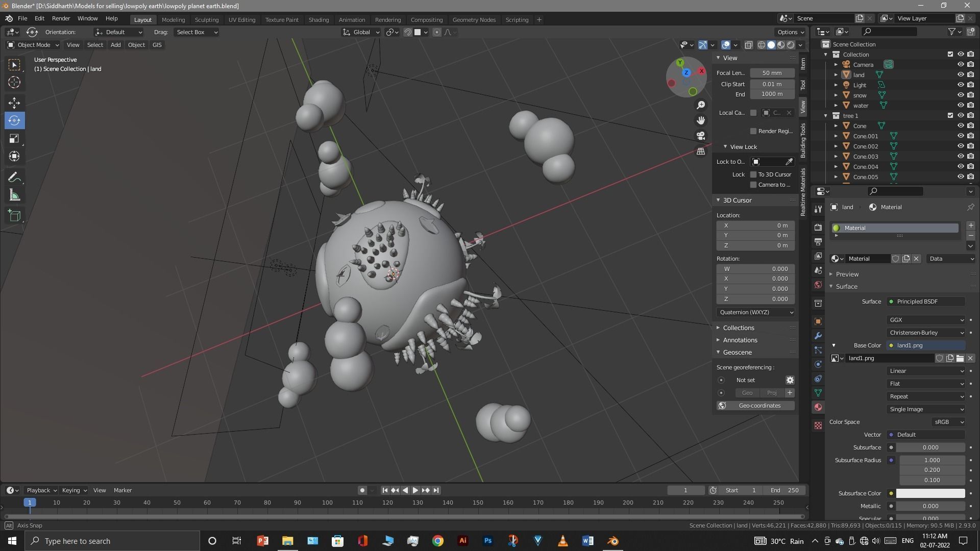Click the Options button in header
Image resolution: width=980 pixels, height=551 pixels.
(x=791, y=32)
